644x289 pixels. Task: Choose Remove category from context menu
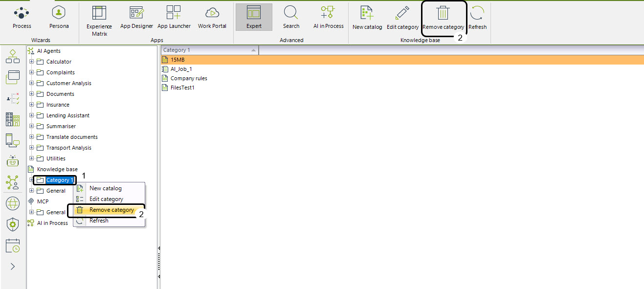click(111, 210)
